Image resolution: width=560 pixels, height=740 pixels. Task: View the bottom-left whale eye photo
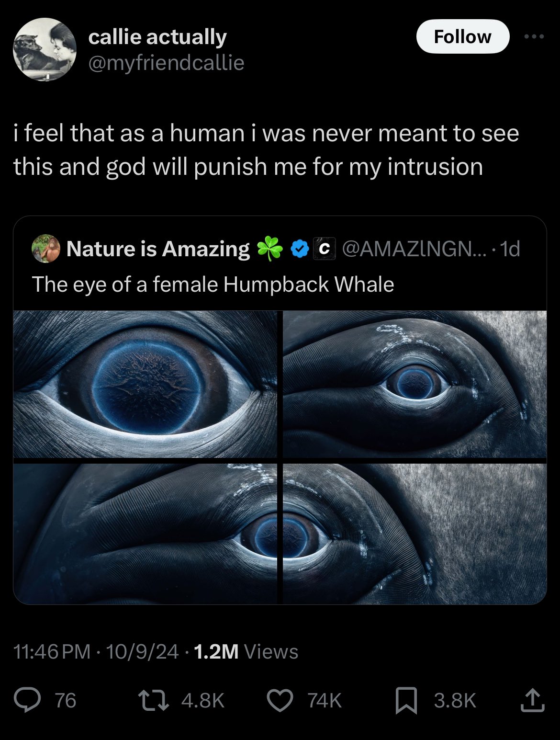145,533
